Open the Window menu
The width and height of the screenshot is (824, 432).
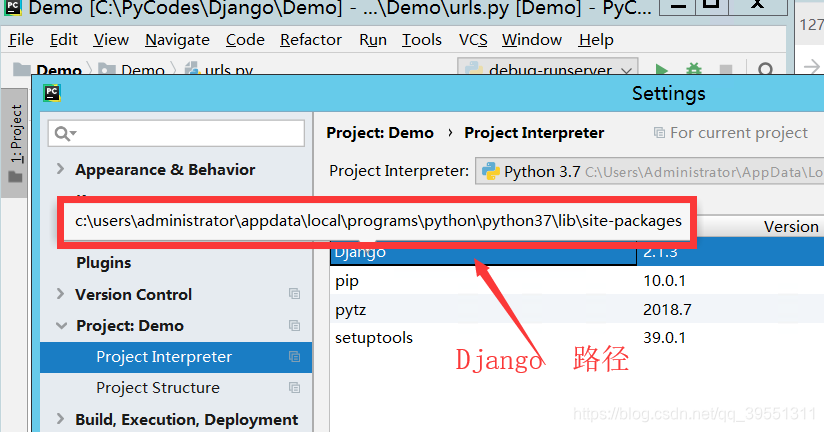click(531, 40)
